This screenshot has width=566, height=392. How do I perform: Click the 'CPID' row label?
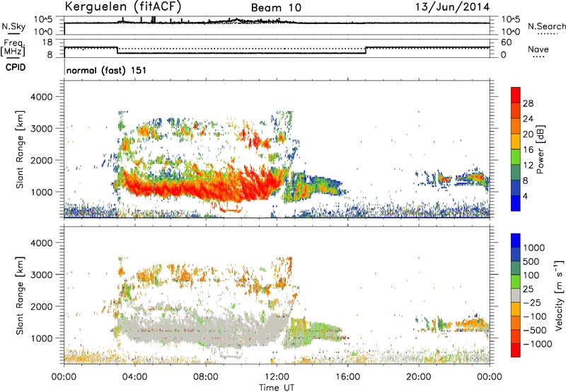pyautogui.click(x=16, y=67)
